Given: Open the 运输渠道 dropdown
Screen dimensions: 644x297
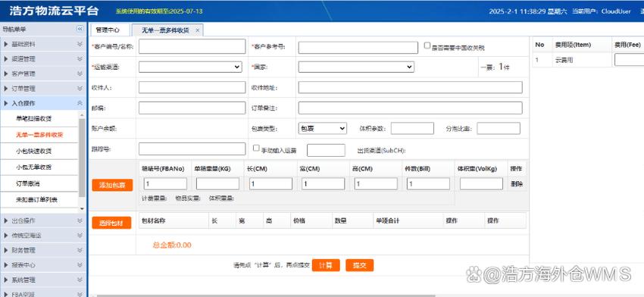Looking at the screenshot, I should [x=190, y=67].
